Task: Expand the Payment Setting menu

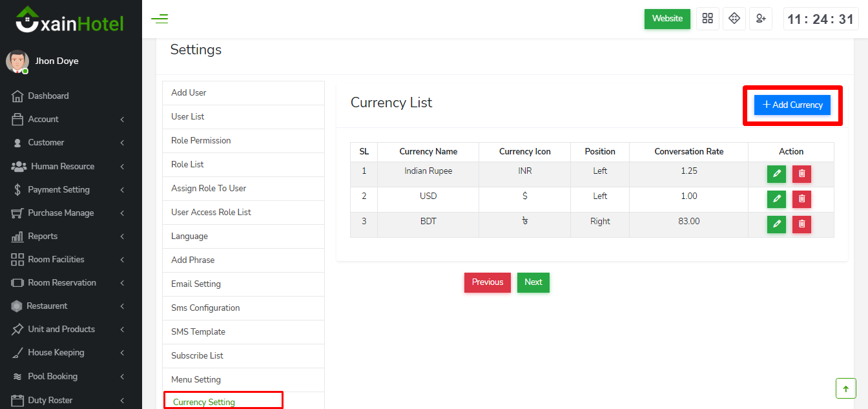Action: click(x=68, y=189)
